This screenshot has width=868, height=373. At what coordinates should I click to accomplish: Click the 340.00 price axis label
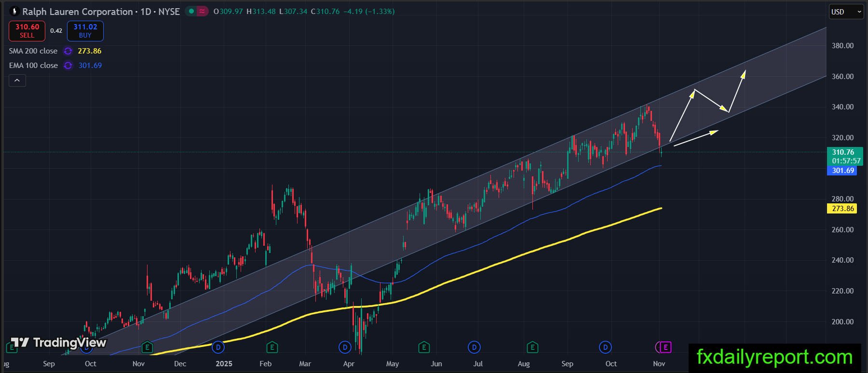[x=843, y=107]
